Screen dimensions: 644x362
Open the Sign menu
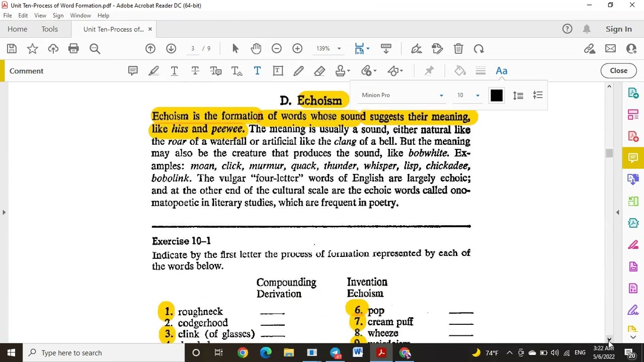tap(58, 16)
